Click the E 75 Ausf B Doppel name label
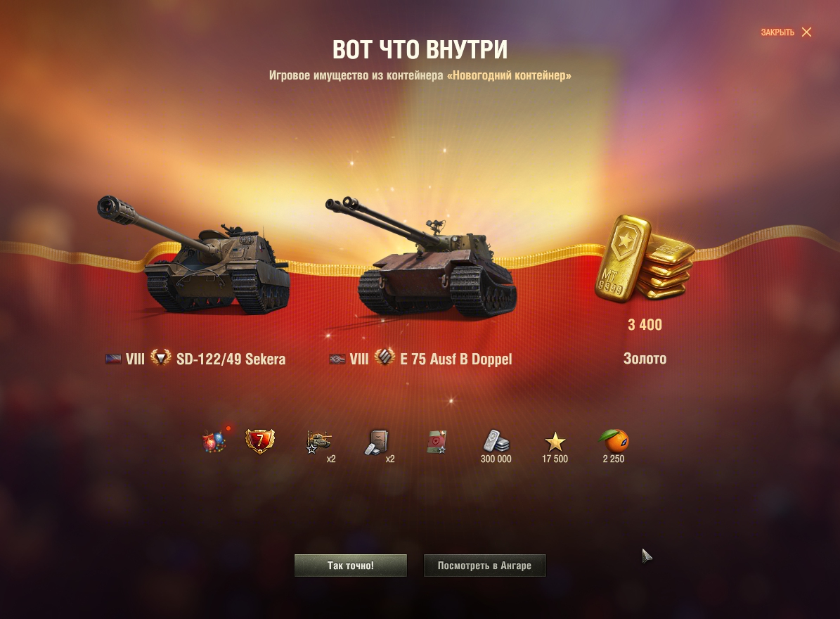Screen dimensions: 840x619 (456, 359)
